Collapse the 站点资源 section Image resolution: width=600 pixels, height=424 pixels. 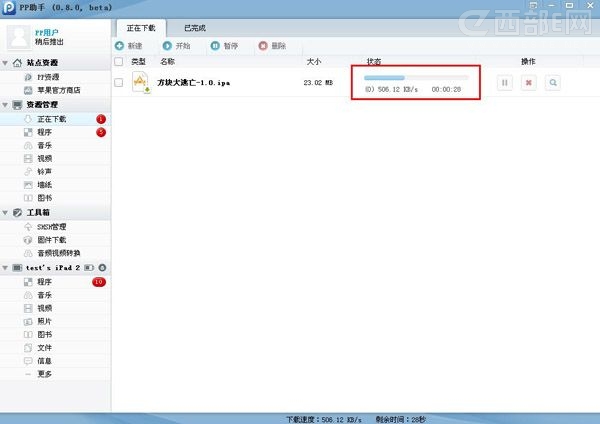click(x=5, y=63)
